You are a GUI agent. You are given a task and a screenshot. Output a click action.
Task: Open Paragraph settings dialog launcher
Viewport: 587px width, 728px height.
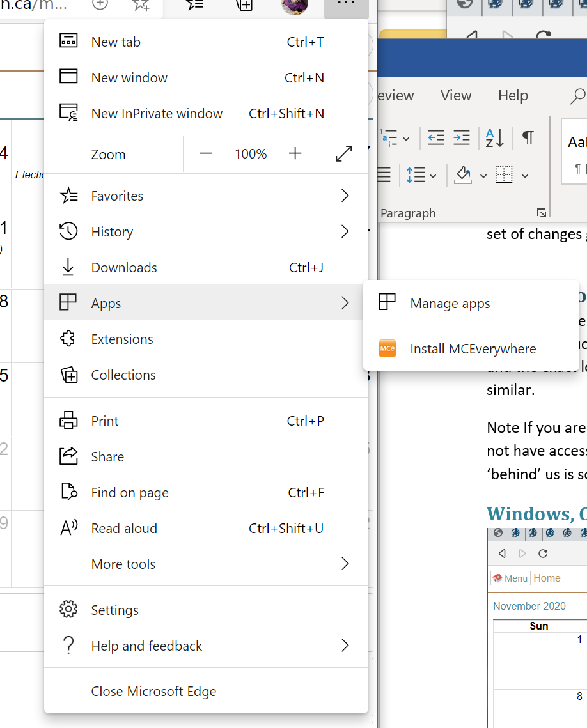click(541, 213)
